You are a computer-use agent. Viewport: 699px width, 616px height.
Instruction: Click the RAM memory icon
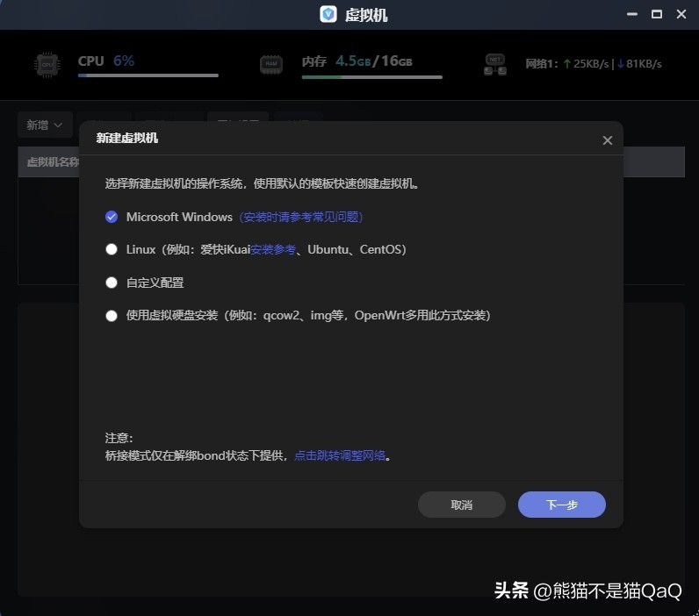pyautogui.click(x=271, y=65)
